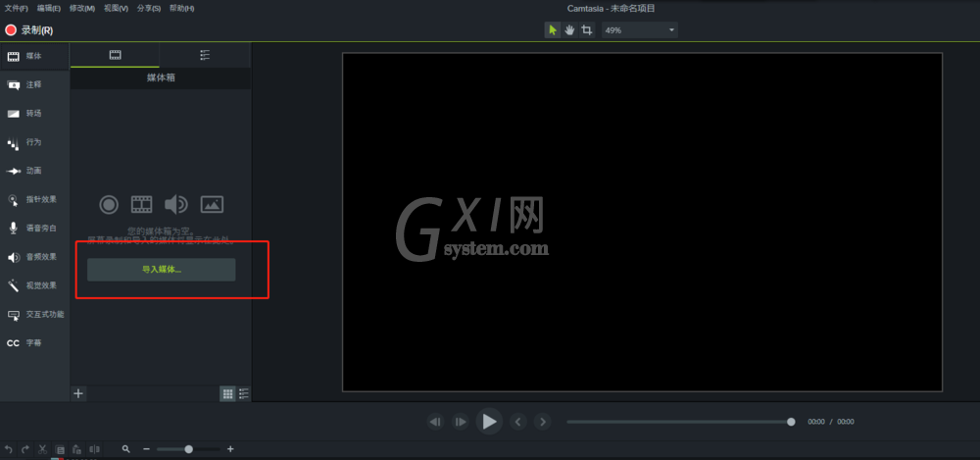The width and height of the screenshot is (980, 460).
Task: Open the 语音旁白 (Voice Narration) section
Action: [34, 229]
